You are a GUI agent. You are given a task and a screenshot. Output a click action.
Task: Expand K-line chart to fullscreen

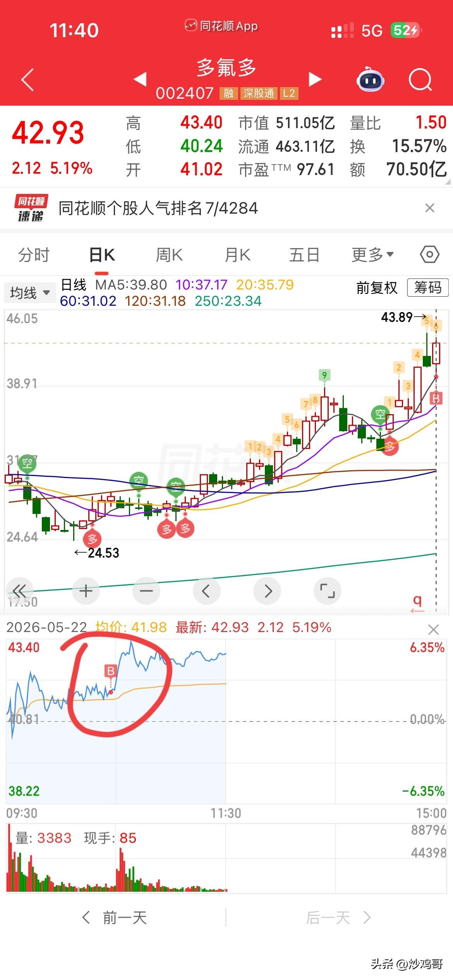pyautogui.click(x=328, y=591)
